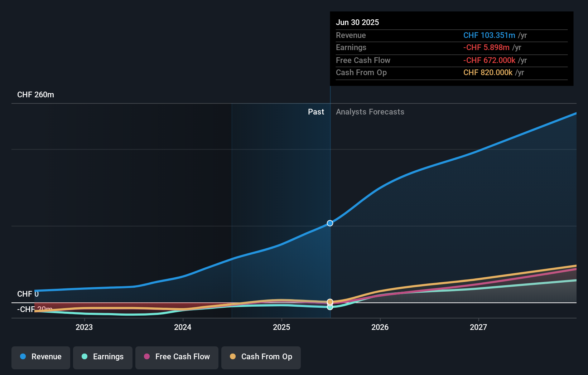Screen dimensions: 588x375
Task: Click the 2026 year label on the timeline
Action: 380,327
